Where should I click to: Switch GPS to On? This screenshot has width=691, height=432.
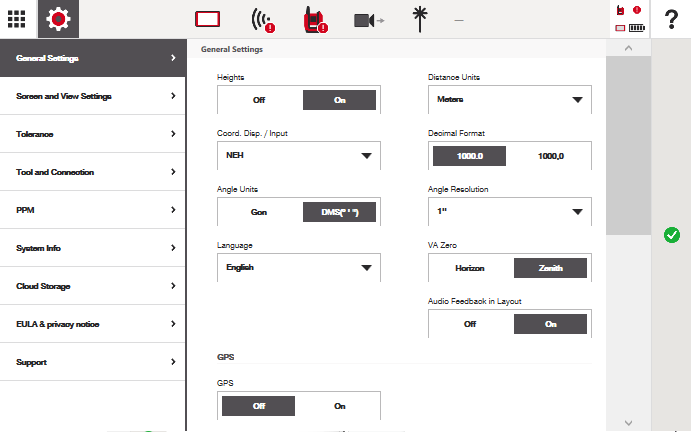point(339,406)
